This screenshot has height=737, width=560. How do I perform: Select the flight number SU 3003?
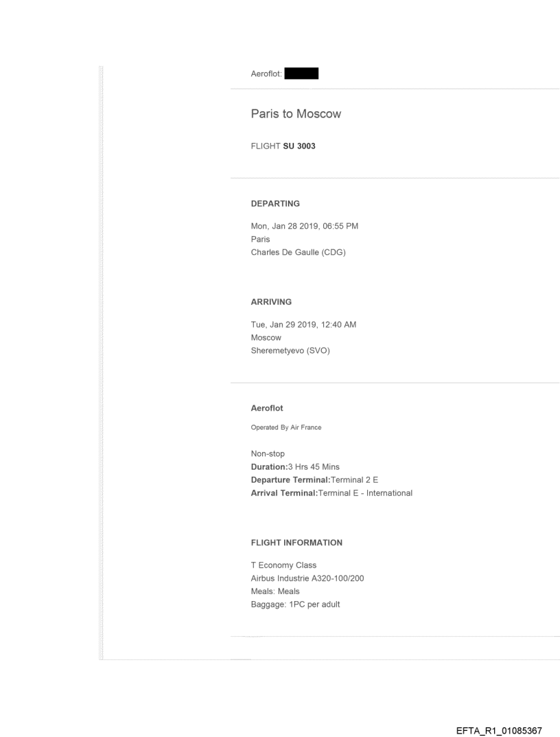coord(299,146)
